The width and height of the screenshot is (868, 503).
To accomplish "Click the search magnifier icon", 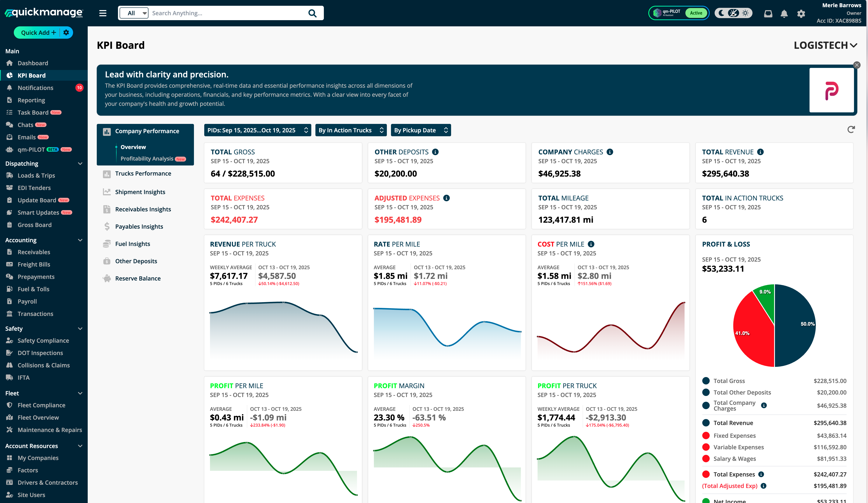I will 312,13.
